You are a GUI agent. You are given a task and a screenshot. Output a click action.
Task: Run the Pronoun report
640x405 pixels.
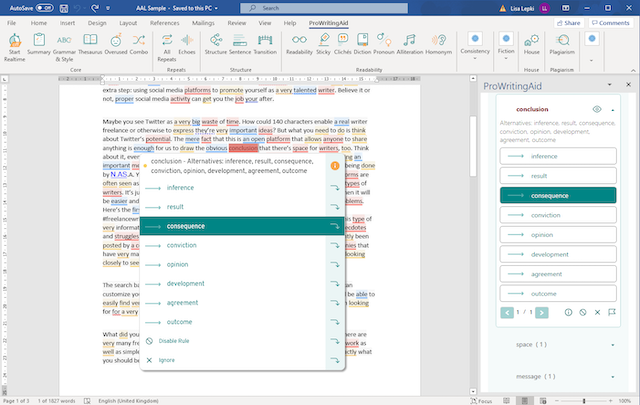pyautogui.click(x=384, y=44)
